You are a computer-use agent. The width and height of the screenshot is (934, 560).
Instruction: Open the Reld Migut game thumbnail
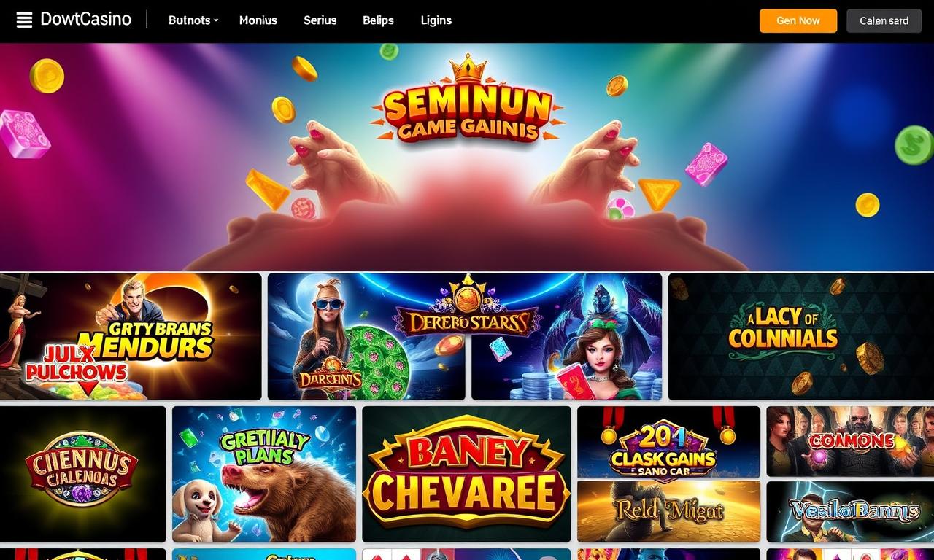(x=668, y=511)
